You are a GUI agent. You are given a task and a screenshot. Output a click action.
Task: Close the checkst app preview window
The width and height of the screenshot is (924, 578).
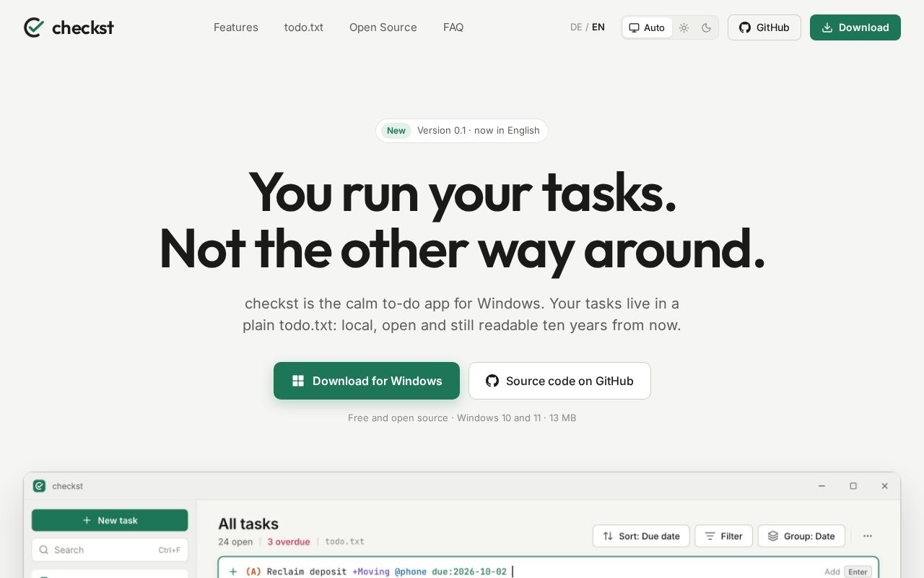884,486
